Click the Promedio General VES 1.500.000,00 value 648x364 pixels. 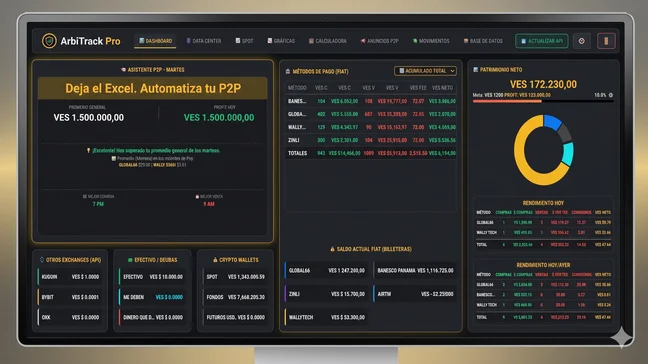tap(88, 117)
